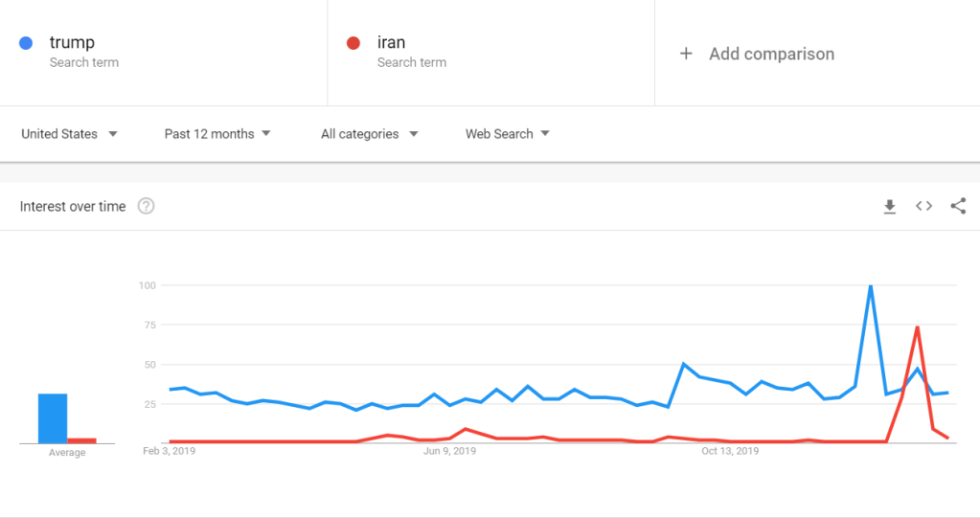Click the plus icon for Add comparison

point(686,54)
